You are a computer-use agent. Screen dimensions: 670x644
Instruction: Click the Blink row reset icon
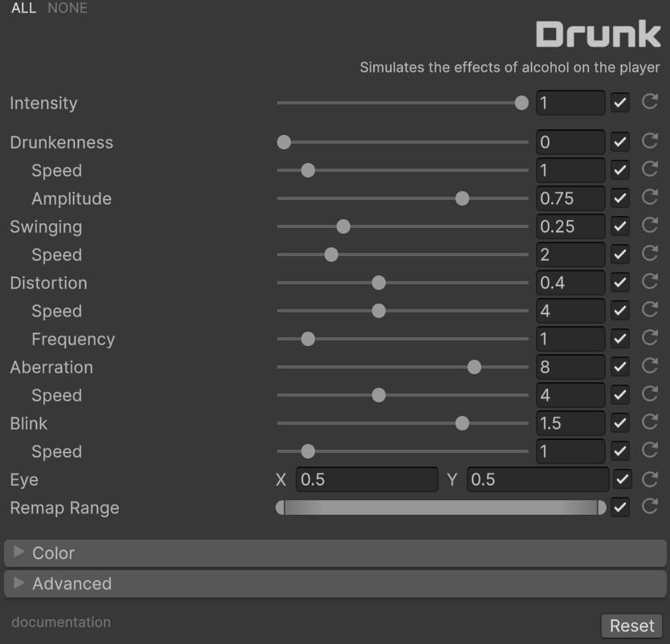pyautogui.click(x=650, y=422)
